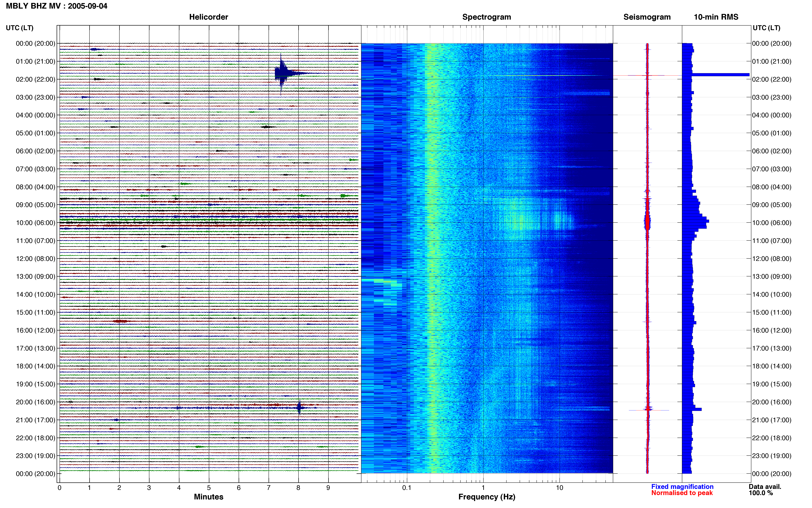Screen dimensions: 812x508
Task: Click the 100.0 % data availability value
Action: (761, 493)
